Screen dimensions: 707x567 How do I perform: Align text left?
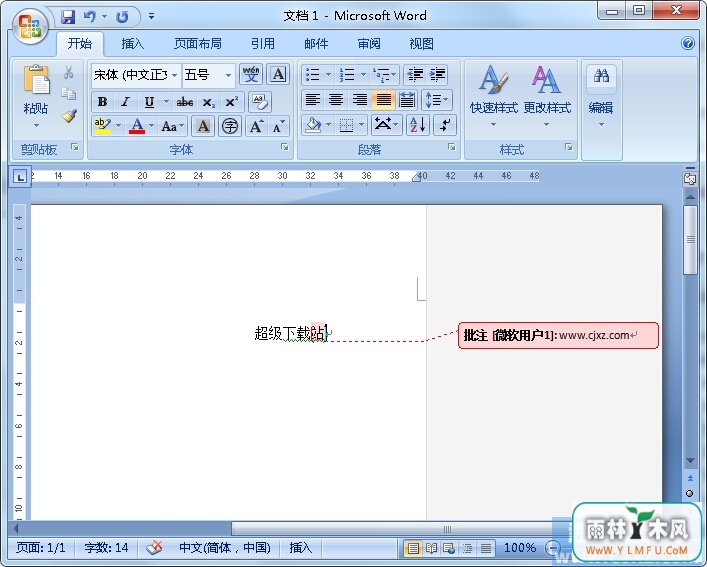[x=312, y=100]
